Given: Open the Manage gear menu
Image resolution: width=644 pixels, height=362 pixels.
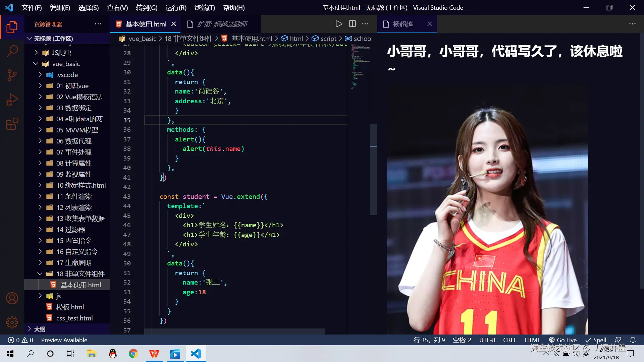Looking at the screenshot, I should [12, 322].
